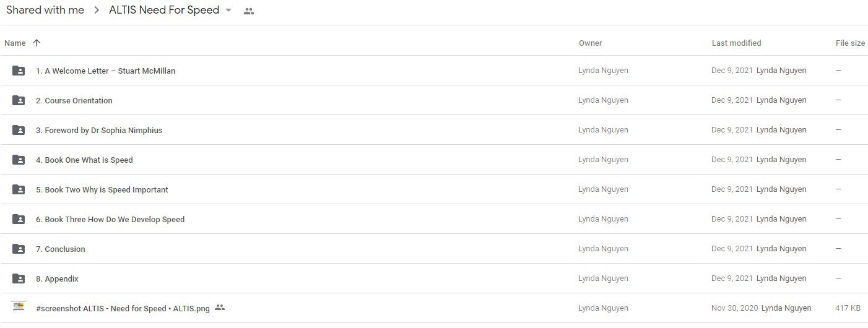Click the shared icon next to screenshot file name

220,308
